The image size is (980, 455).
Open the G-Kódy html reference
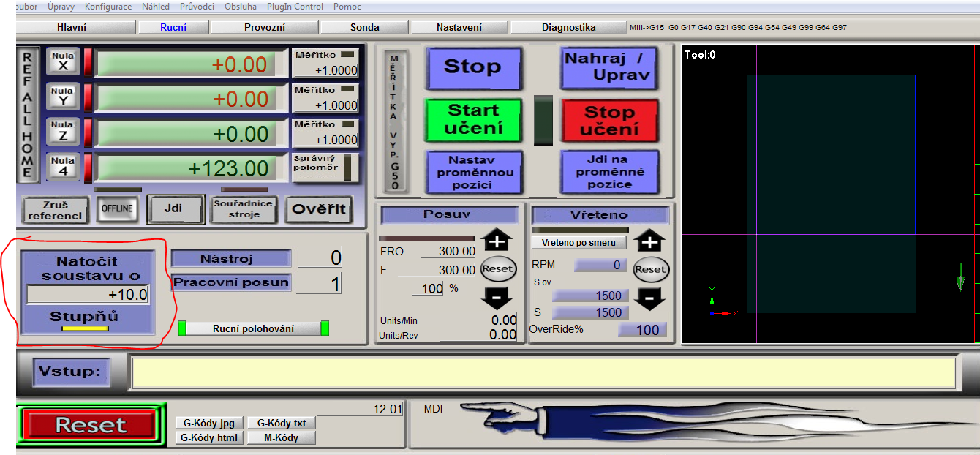tap(208, 437)
